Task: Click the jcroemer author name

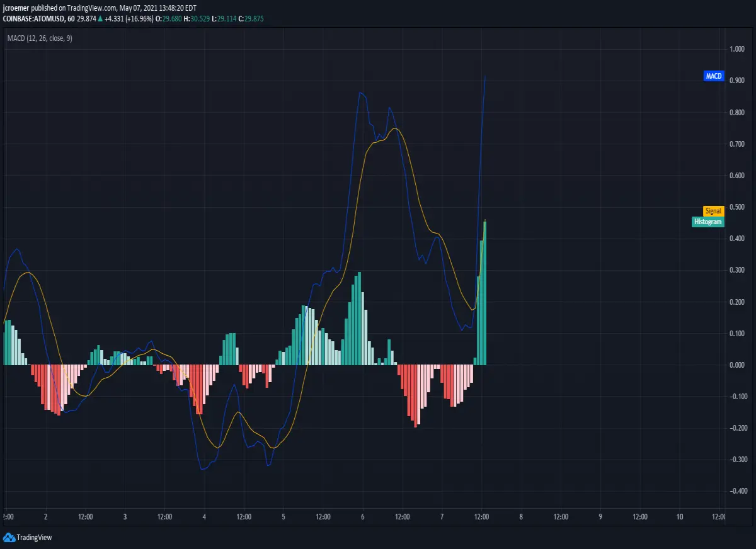Action: 16,9
